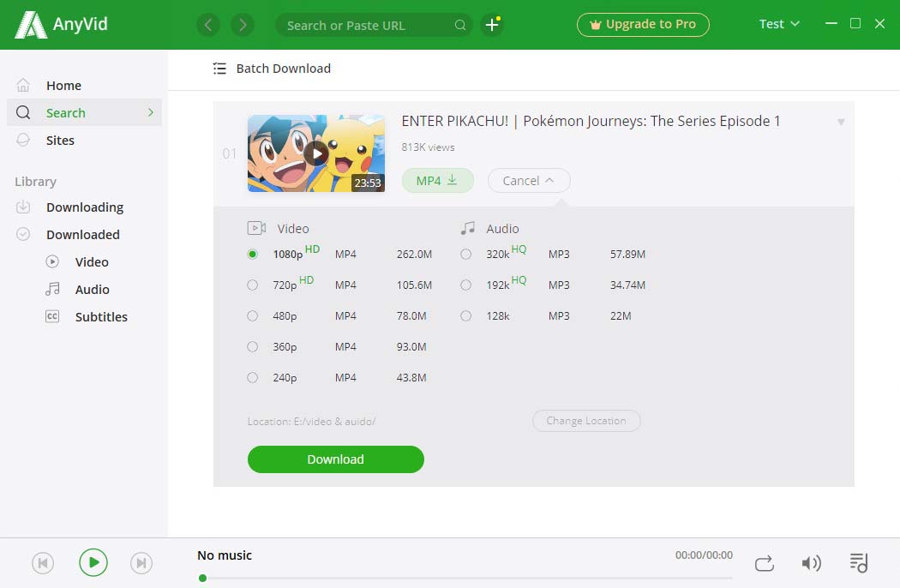Click the Video play-circle icon in Library
Viewport: 900px width, 588px height.
(52, 261)
